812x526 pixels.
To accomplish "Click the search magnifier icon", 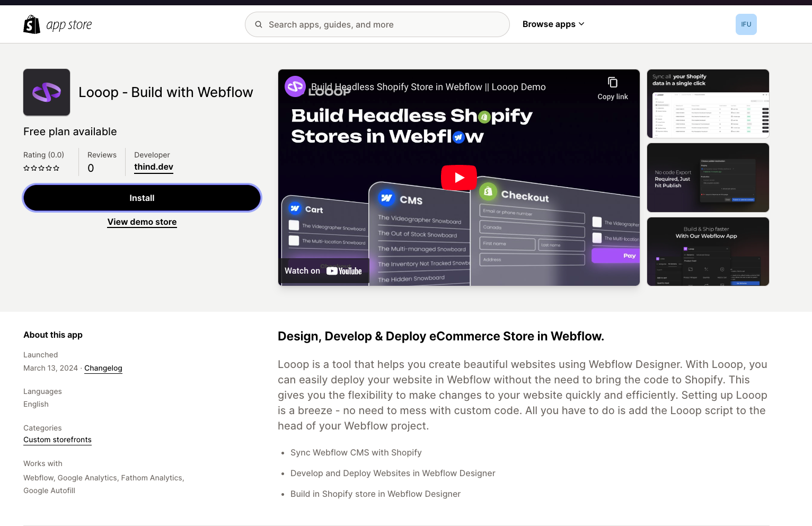I will point(259,24).
